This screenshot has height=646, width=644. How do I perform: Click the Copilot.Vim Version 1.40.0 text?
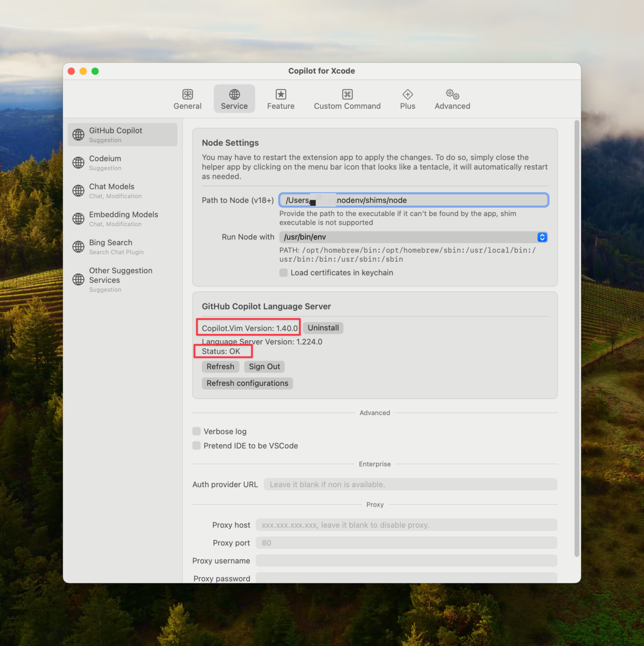[250, 328]
